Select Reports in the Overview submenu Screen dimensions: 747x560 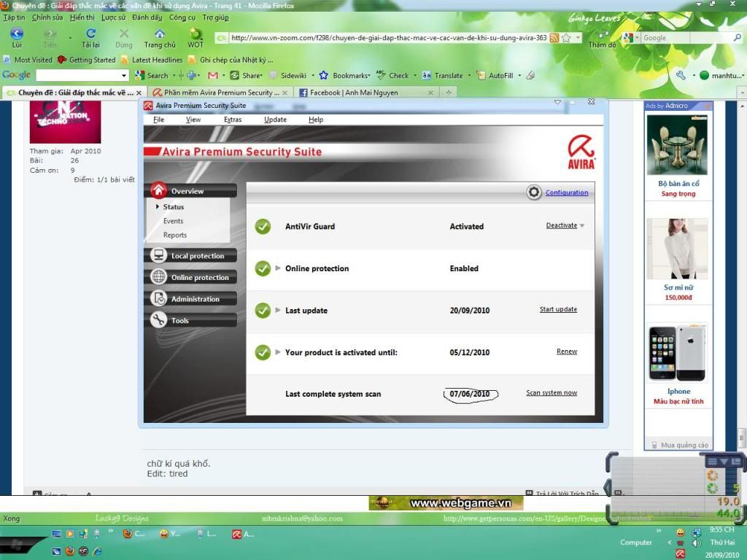175,235
